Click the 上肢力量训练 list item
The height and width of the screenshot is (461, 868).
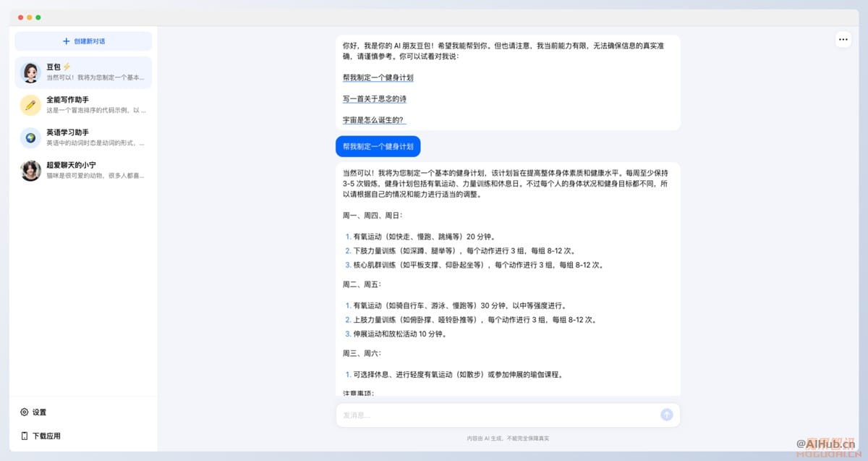471,319
